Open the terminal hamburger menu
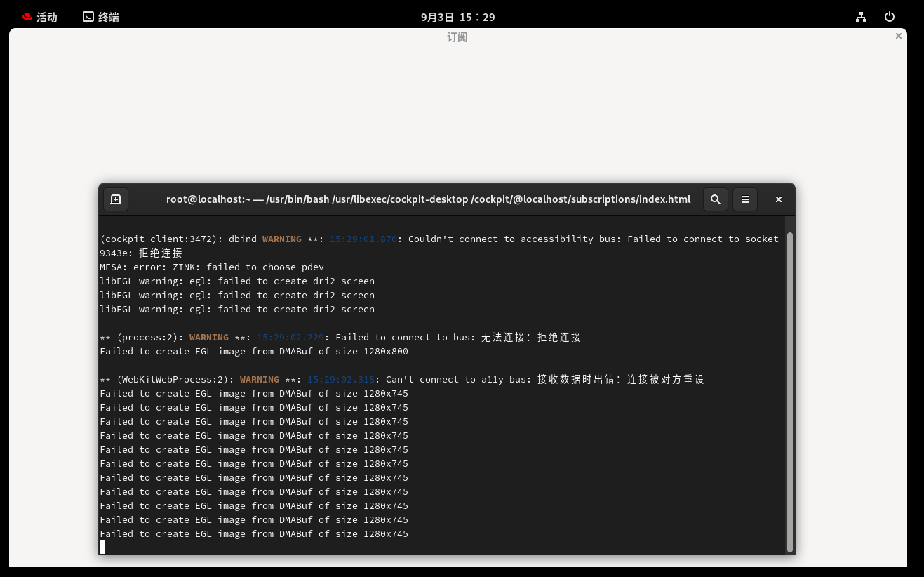The image size is (924, 577). pyautogui.click(x=745, y=199)
